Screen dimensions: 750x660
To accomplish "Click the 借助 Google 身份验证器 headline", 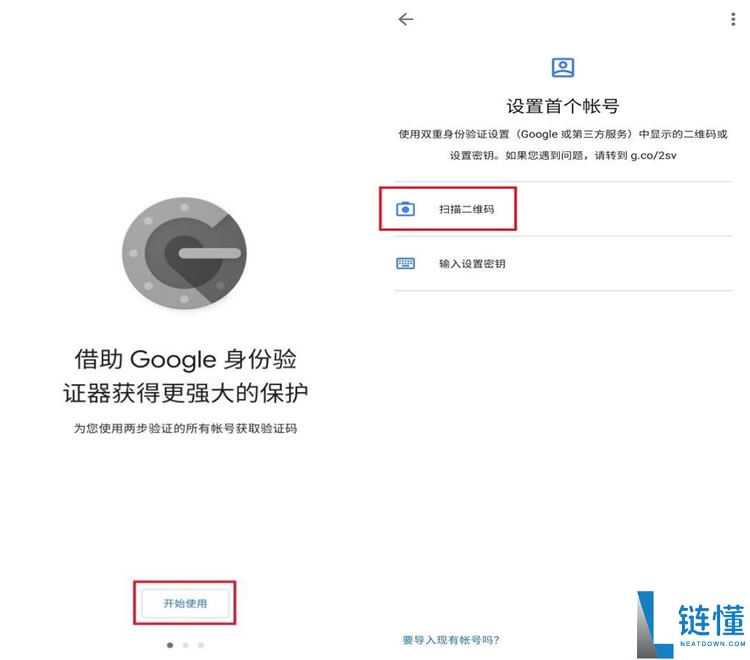I will [185, 376].
